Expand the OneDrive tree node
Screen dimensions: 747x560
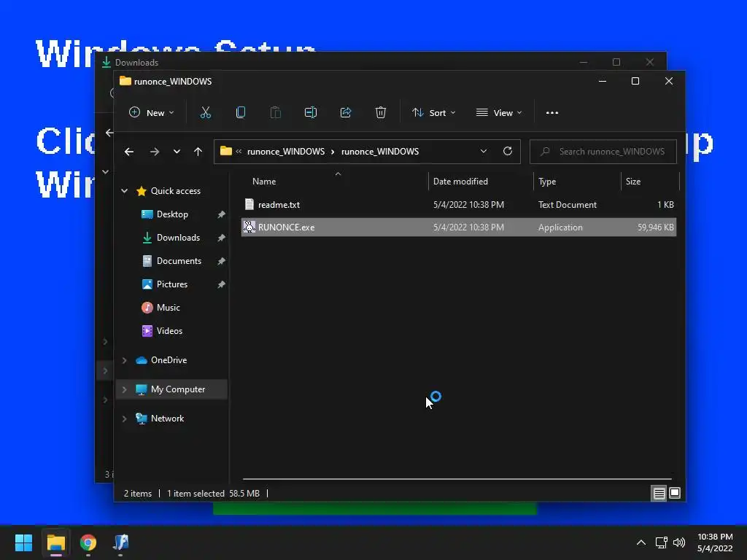pyautogui.click(x=124, y=360)
